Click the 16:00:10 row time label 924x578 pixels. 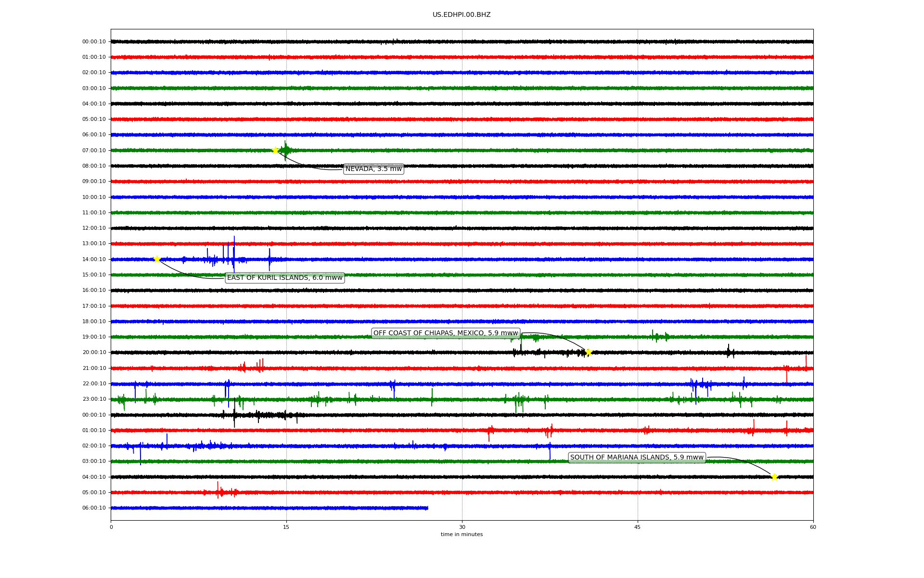[x=94, y=290]
